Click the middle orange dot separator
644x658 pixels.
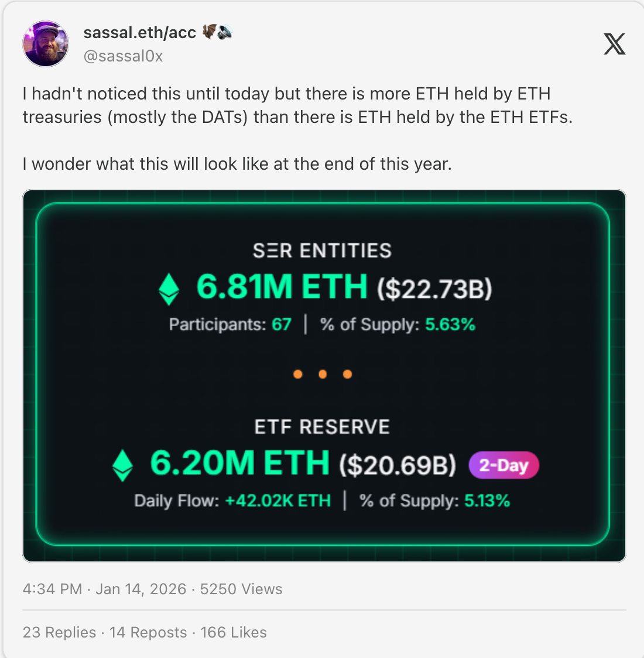click(323, 374)
